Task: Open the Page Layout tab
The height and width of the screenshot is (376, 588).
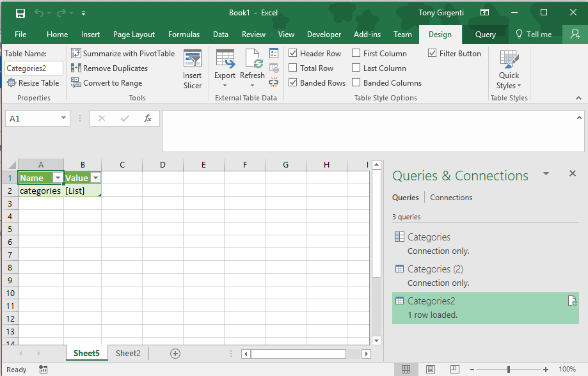Action: coord(134,35)
